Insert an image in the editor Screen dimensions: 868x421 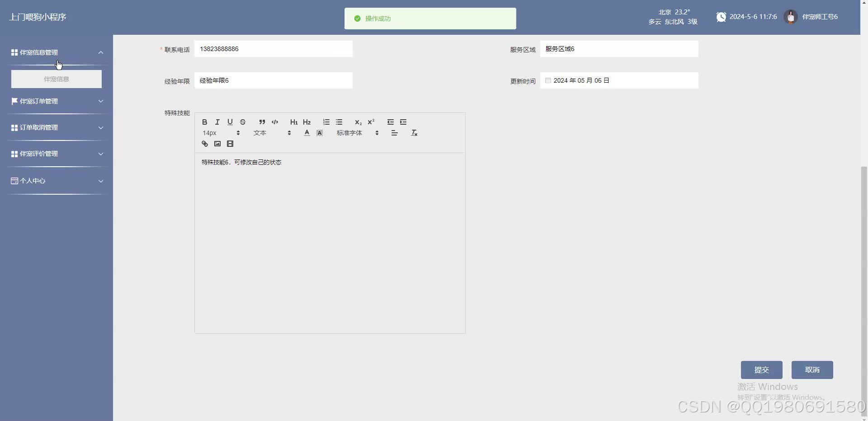point(217,144)
